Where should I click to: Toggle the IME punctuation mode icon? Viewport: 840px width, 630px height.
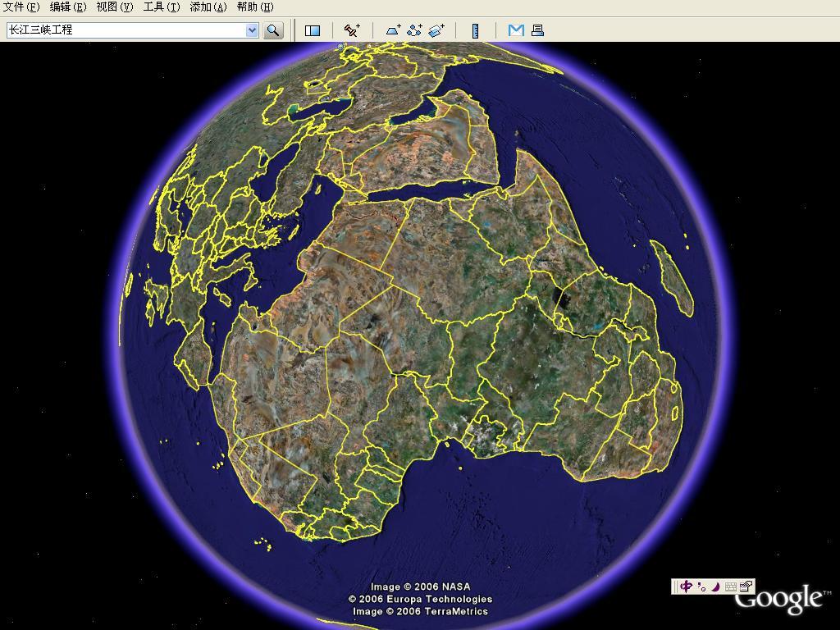pyautogui.click(x=703, y=587)
